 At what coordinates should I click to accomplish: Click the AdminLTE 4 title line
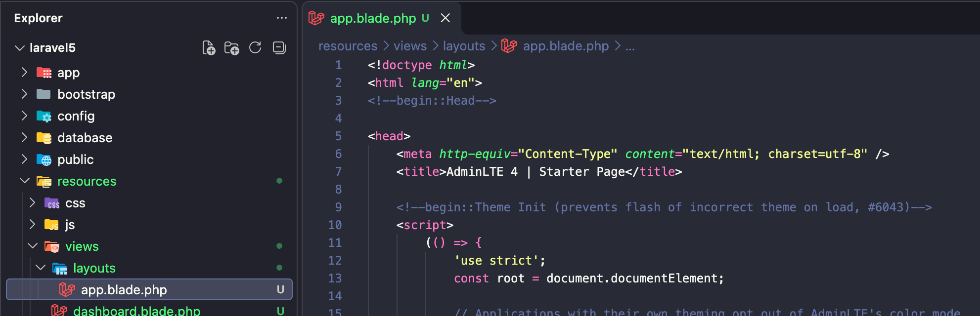tap(539, 172)
